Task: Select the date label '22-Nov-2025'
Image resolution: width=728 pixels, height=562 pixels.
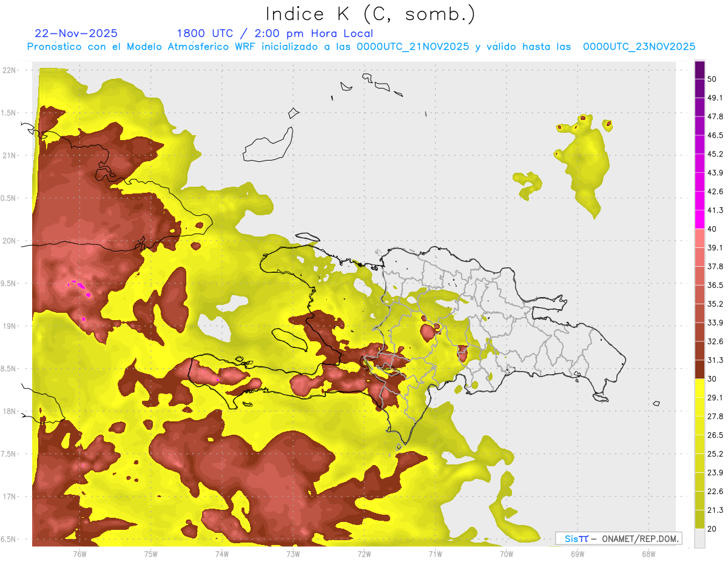Action: [76, 33]
